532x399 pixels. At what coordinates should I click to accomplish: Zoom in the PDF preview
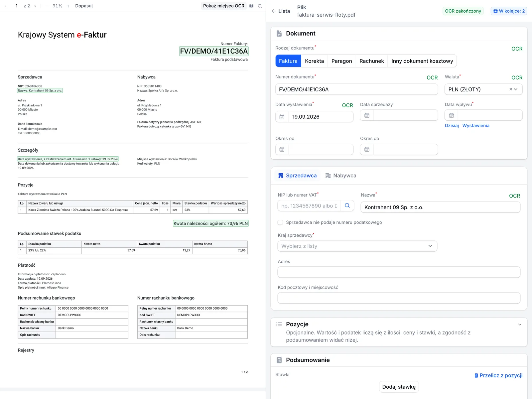point(68,6)
